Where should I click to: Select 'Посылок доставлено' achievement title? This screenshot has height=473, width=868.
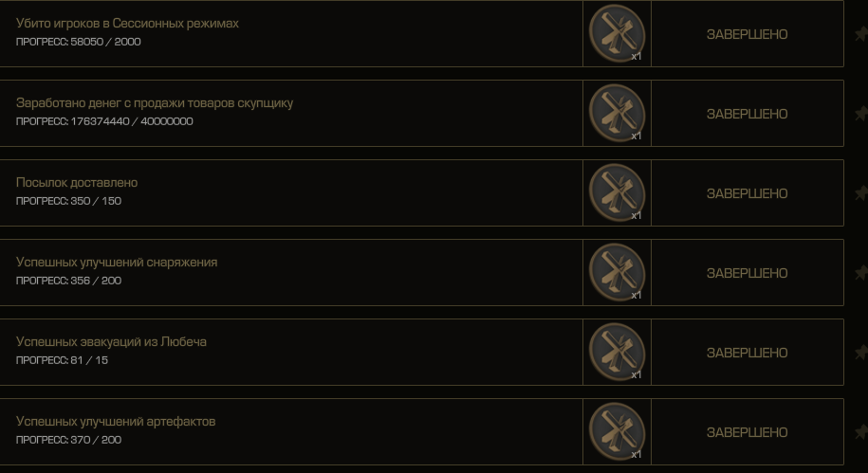(x=77, y=183)
